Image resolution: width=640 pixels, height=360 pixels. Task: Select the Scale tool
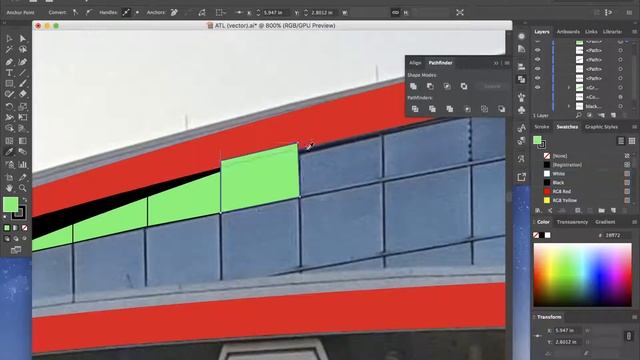[x=22, y=107]
